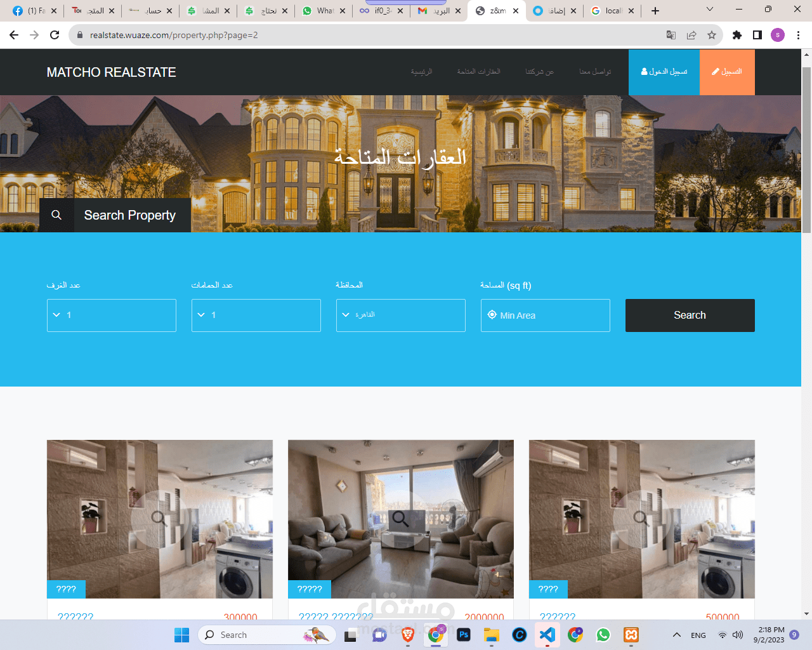The image size is (812, 650).
Task: Click zoom magnifier on the left property photo
Action: tap(159, 519)
